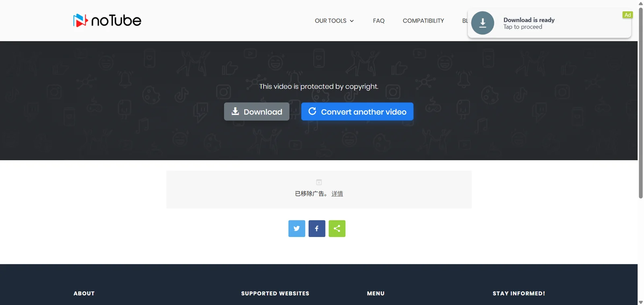Screen dimensions: 644x305
Task: Click the gray Download button
Action: [257, 112]
